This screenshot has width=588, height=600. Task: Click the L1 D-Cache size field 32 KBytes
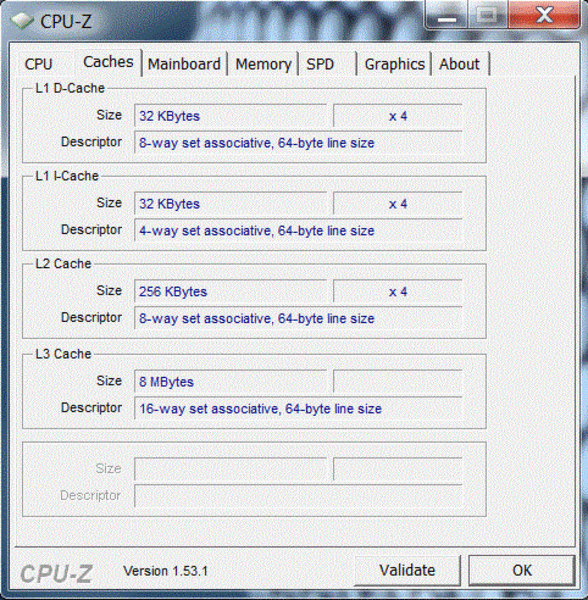231,116
